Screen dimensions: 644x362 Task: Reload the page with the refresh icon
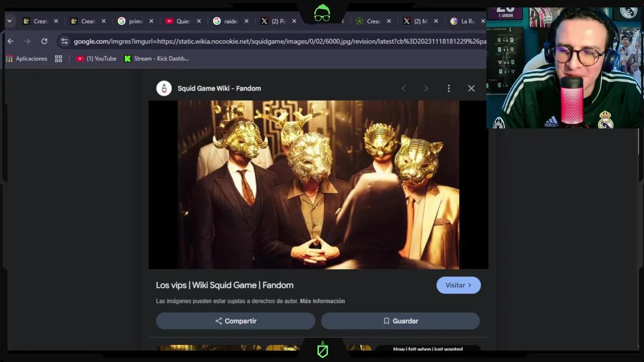(44, 41)
